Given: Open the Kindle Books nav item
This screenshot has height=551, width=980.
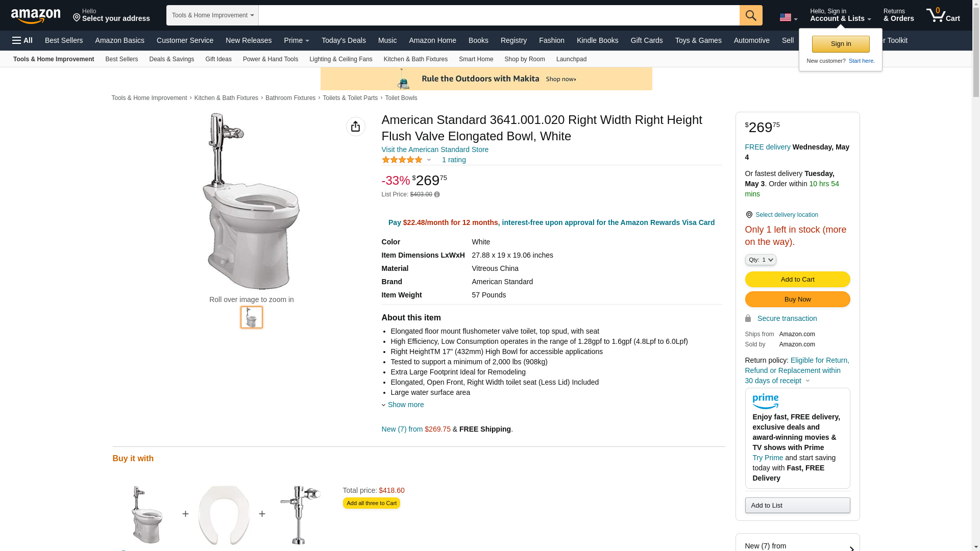Looking at the screenshot, I should coord(597,40).
